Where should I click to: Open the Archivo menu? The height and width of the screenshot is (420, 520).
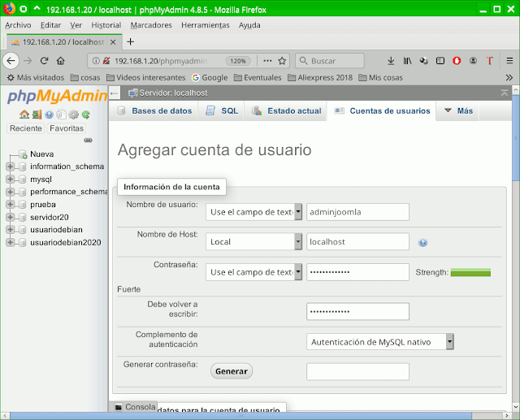tap(18, 25)
